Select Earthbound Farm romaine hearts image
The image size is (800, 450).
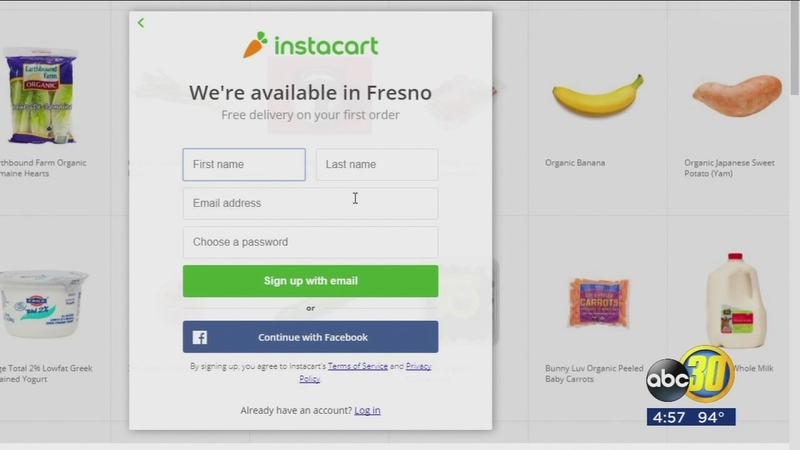click(x=40, y=95)
